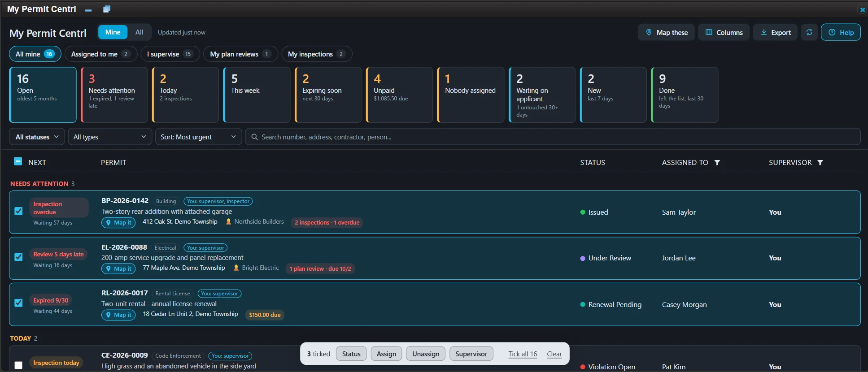Select the I supervise tab
868x372 pixels.
pos(170,54)
